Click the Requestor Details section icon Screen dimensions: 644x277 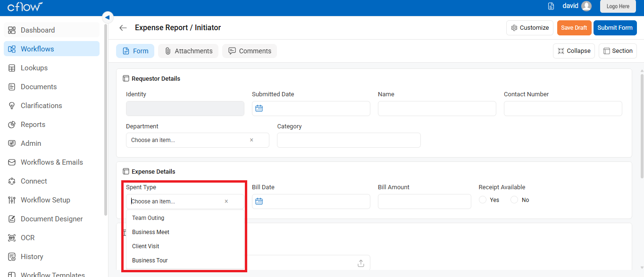pyautogui.click(x=126, y=79)
